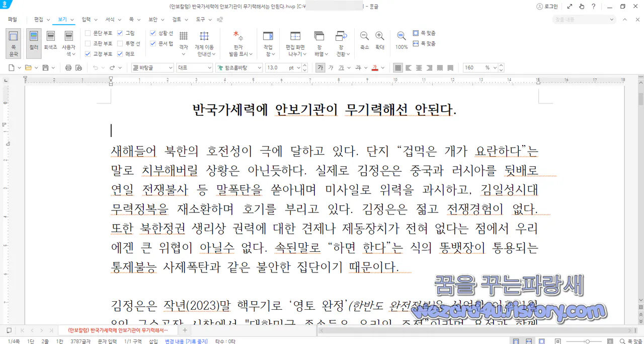Select the (안보칼럼) document tab
The height and width of the screenshot is (344, 644).
(118, 330)
